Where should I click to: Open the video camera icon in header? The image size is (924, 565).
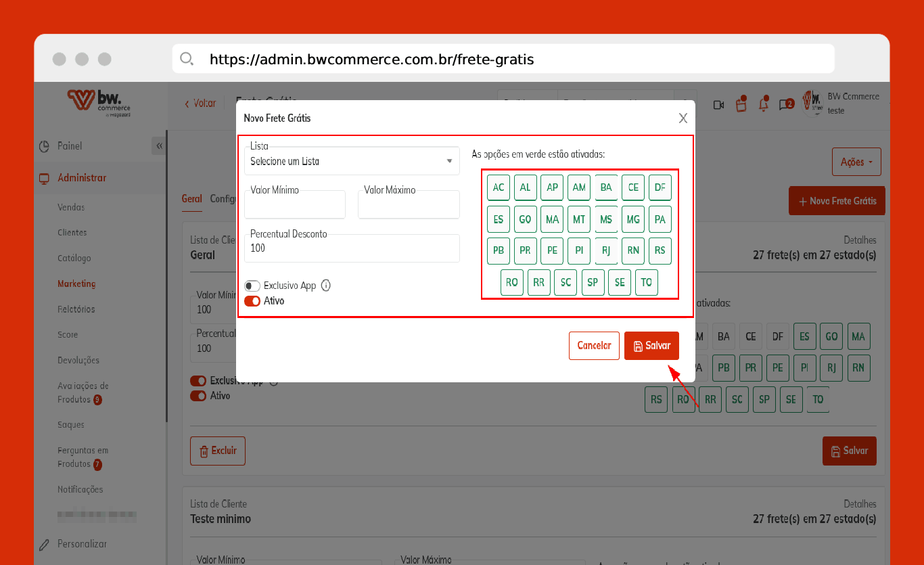click(x=718, y=105)
